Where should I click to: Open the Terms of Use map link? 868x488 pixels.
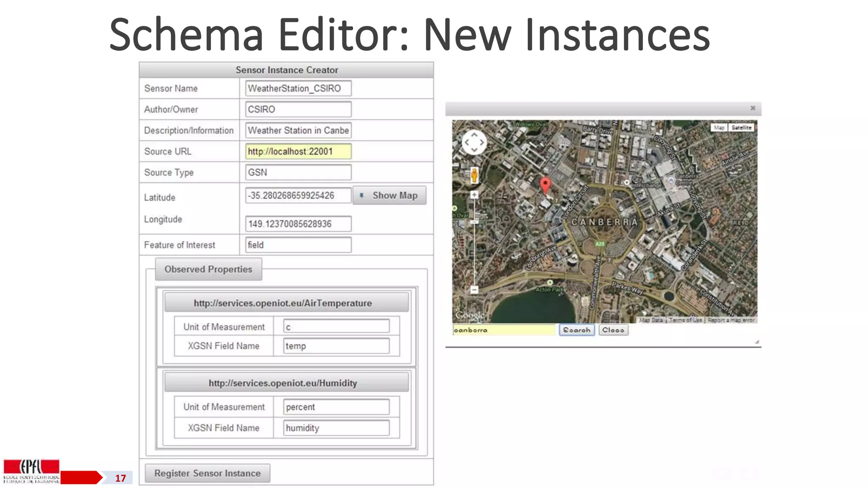(685, 320)
